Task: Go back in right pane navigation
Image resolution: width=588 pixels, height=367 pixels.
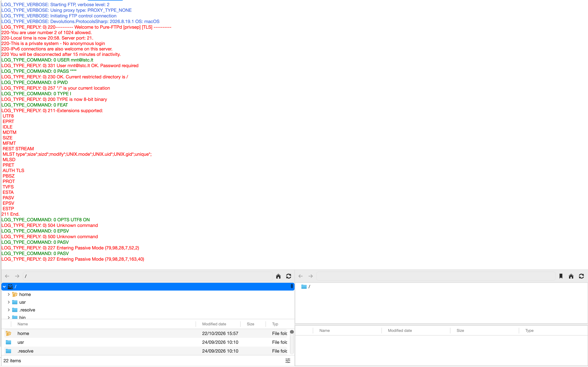Action: (301, 276)
